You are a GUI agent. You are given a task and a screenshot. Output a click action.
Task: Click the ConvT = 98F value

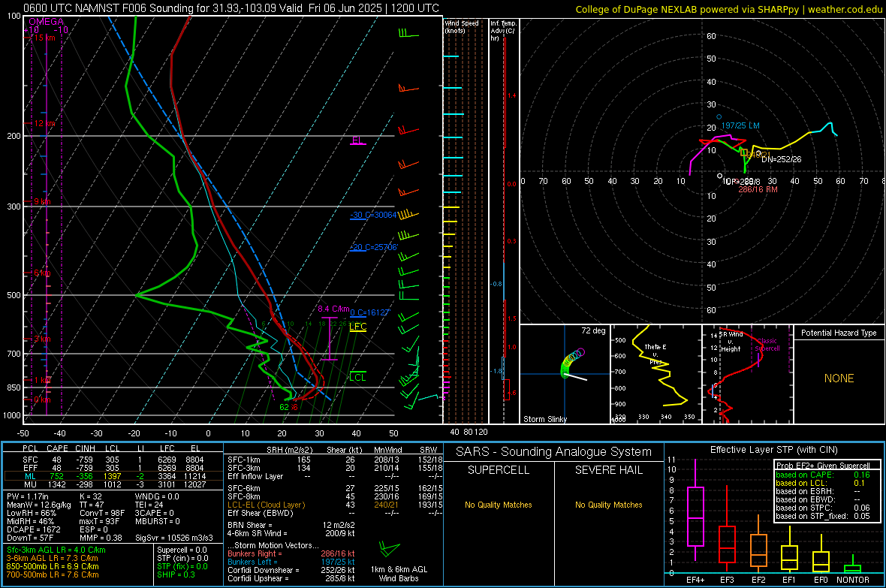(102, 513)
